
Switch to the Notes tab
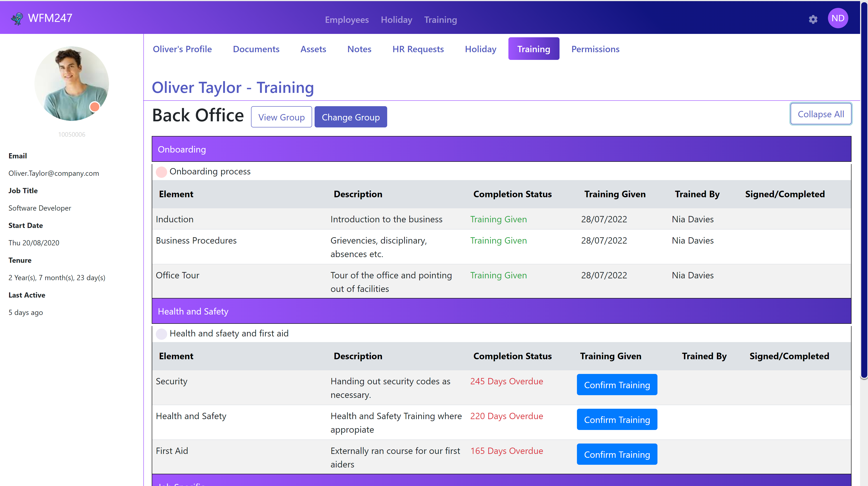tap(359, 49)
